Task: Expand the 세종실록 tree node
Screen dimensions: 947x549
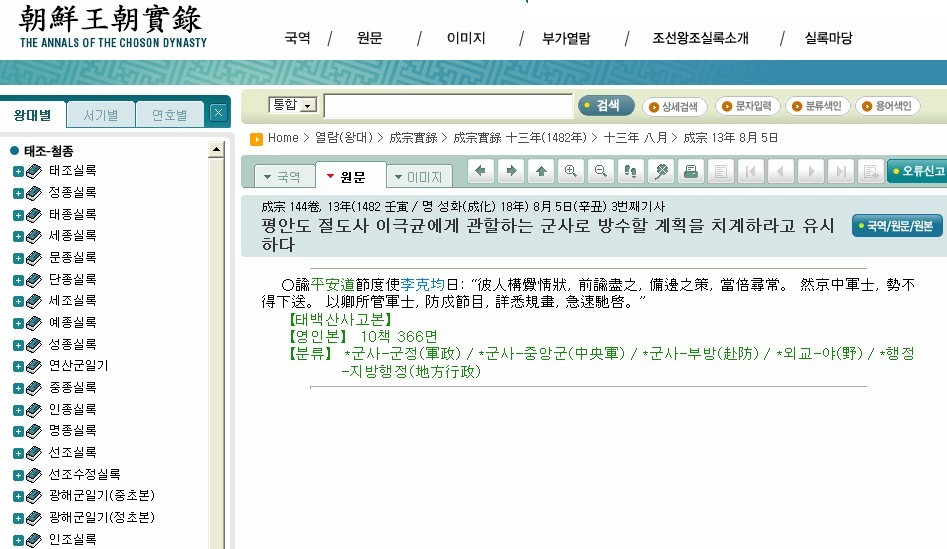Action: tap(18, 236)
